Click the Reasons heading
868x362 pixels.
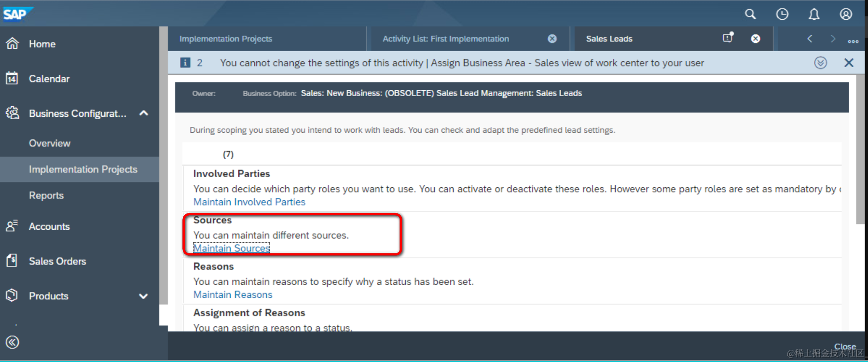pyautogui.click(x=213, y=266)
